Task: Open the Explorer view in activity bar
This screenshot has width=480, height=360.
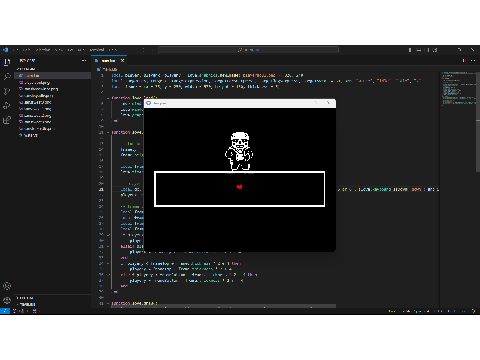Action: [7, 62]
